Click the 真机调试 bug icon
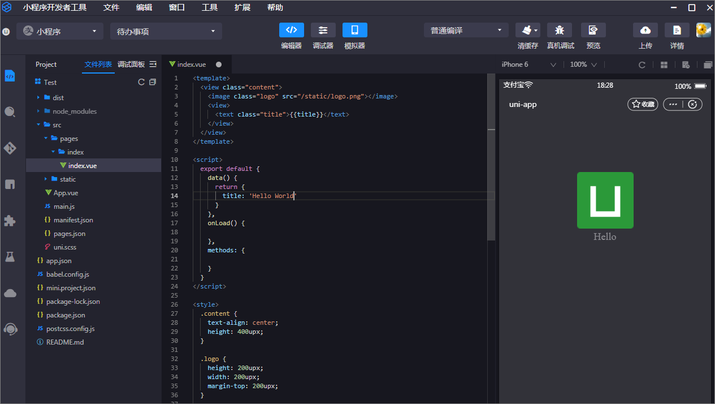The width and height of the screenshot is (715, 404). (560, 30)
